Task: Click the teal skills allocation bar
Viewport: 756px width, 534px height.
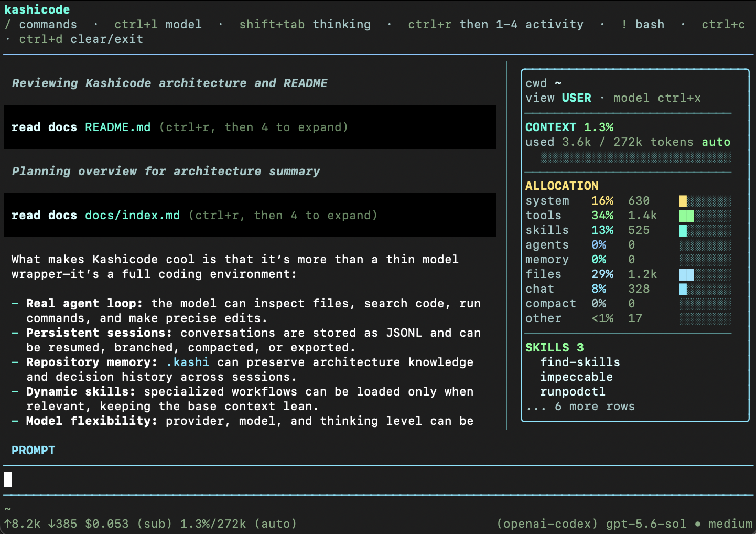Action: 683,230
